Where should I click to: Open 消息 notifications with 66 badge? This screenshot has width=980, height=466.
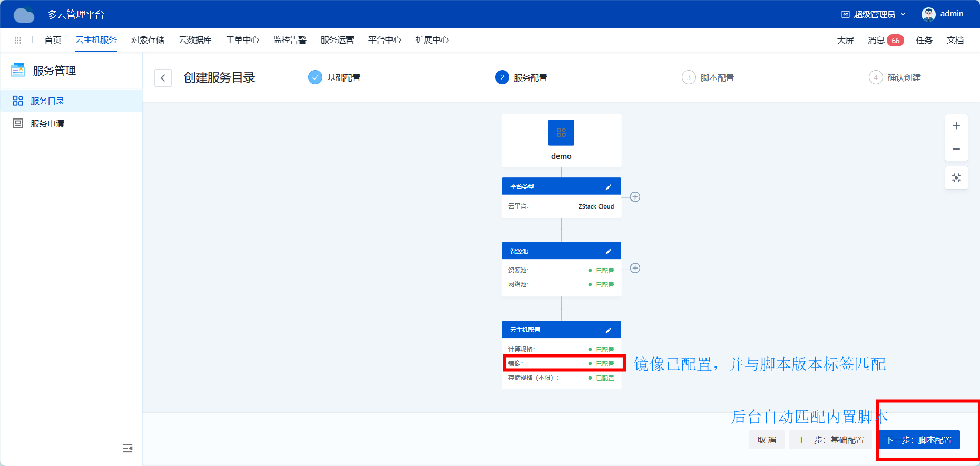click(885, 41)
